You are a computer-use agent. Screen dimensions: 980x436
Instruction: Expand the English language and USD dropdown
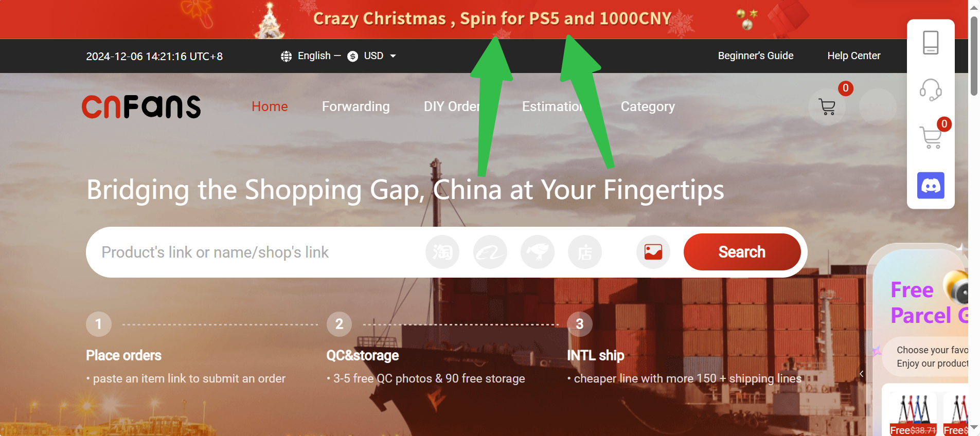tap(338, 56)
